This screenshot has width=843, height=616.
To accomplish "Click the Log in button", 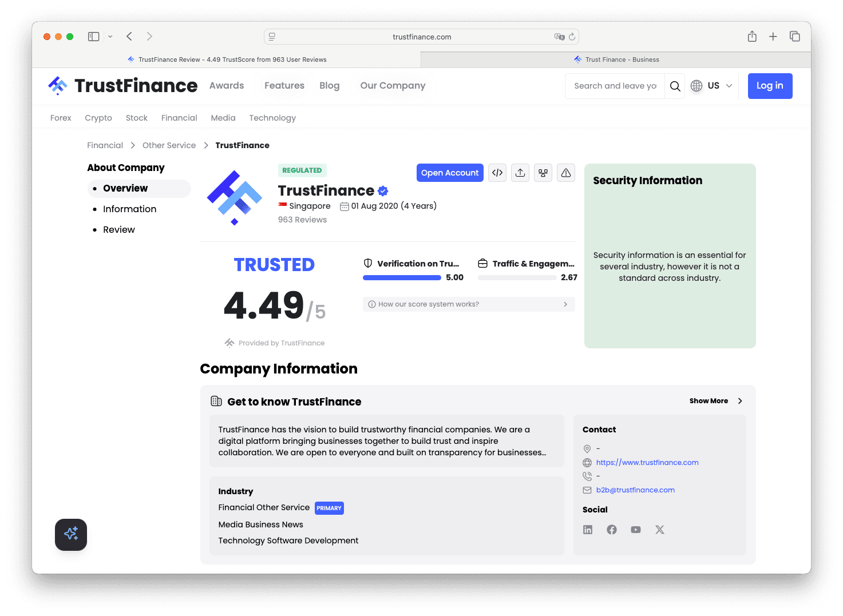I will coord(770,86).
